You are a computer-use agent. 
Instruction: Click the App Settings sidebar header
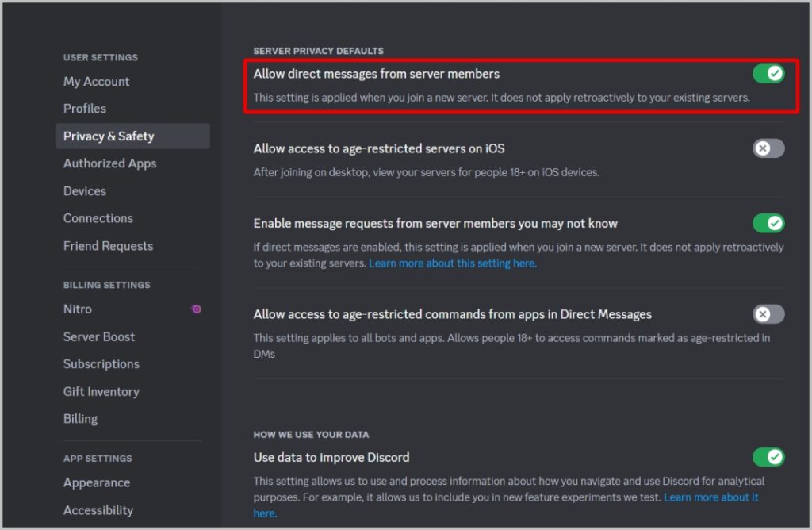(98, 459)
